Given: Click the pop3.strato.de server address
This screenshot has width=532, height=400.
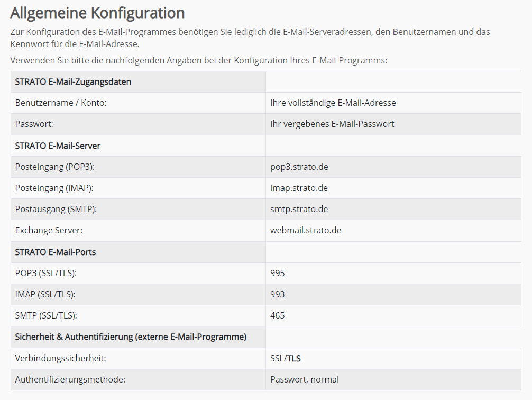Looking at the screenshot, I should point(299,167).
